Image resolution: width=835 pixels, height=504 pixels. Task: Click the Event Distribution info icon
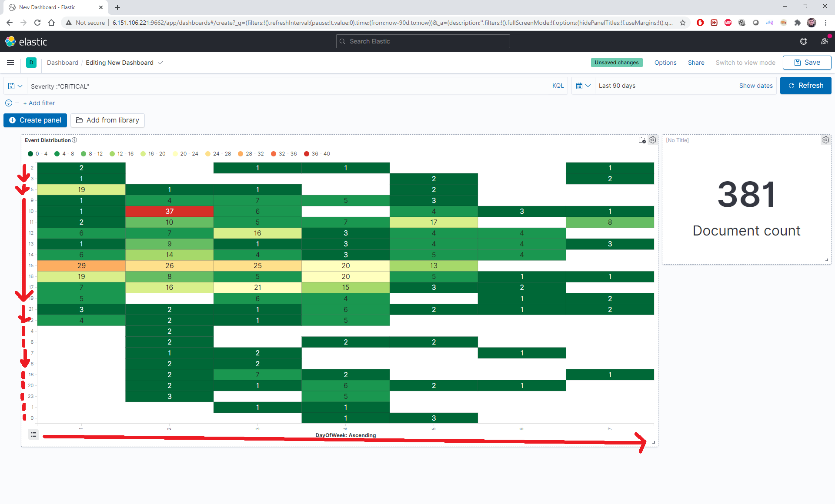74,140
